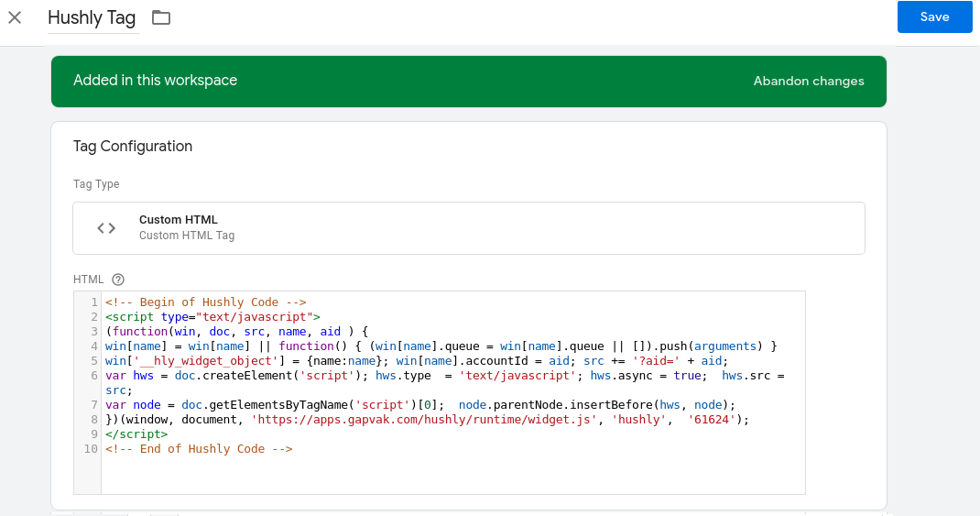Viewport: 980px width, 516px height.
Task: Click the Tag Configuration heading
Action: (133, 147)
